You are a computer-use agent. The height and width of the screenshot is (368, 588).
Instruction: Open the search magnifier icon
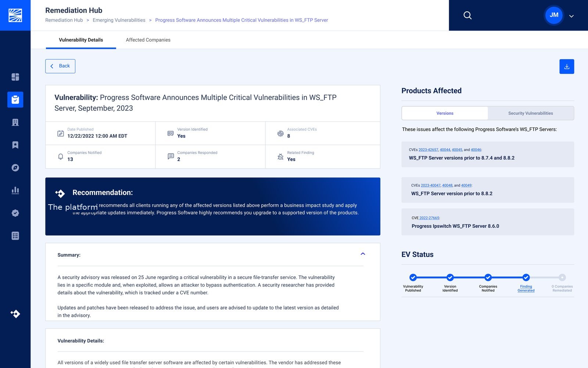[467, 15]
